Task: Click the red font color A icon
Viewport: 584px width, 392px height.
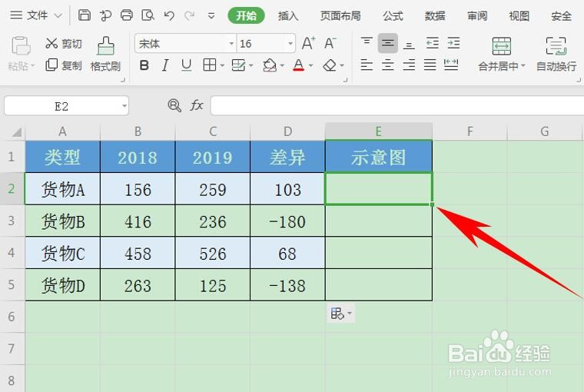Action: coord(298,65)
